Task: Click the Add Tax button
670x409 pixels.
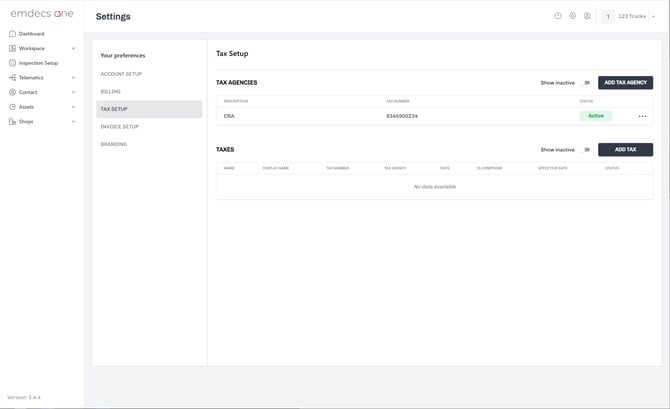Action: [625, 150]
